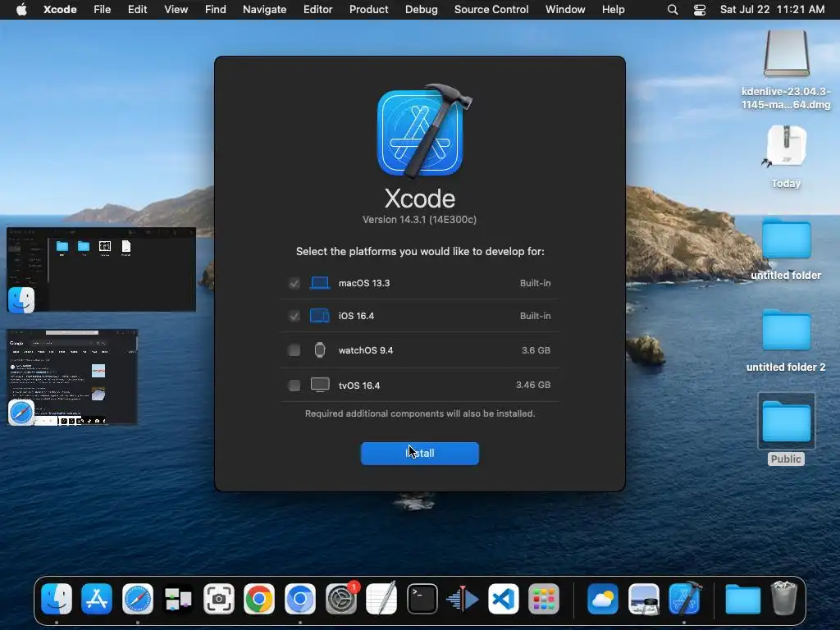Switch to the Finder window thumbnail
The width and height of the screenshot is (840, 630).
(101, 269)
